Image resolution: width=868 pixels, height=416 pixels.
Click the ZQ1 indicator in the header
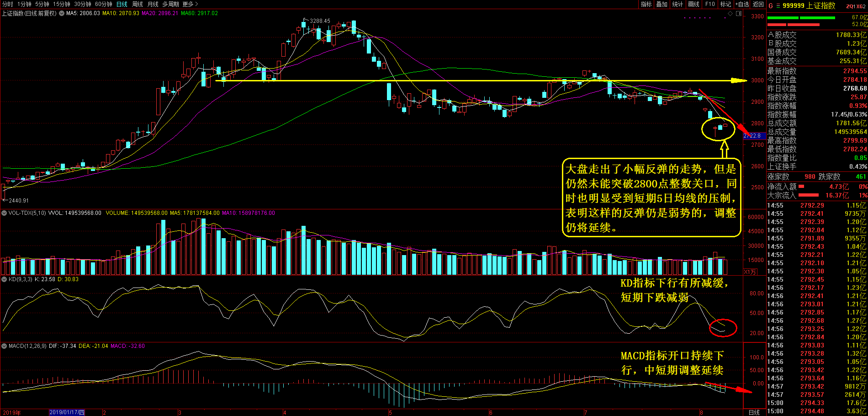[x=851, y=6]
